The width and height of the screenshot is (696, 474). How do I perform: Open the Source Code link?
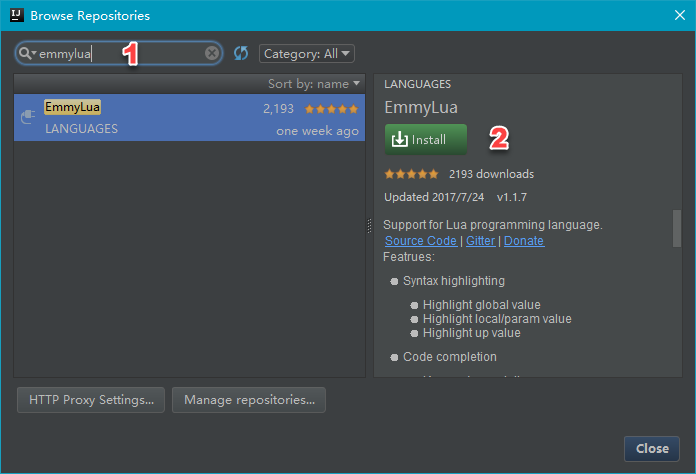[420, 241]
